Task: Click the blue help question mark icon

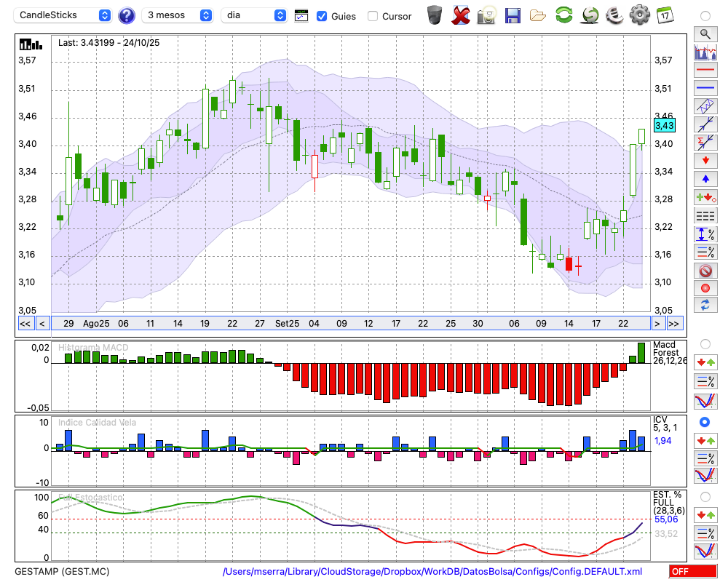Action: pyautogui.click(x=127, y=15)
